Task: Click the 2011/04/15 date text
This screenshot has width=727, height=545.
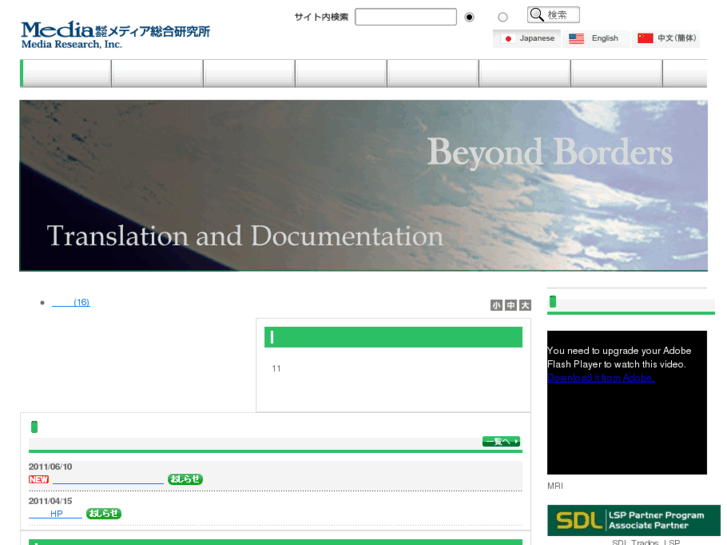Action: coord(50,501)
